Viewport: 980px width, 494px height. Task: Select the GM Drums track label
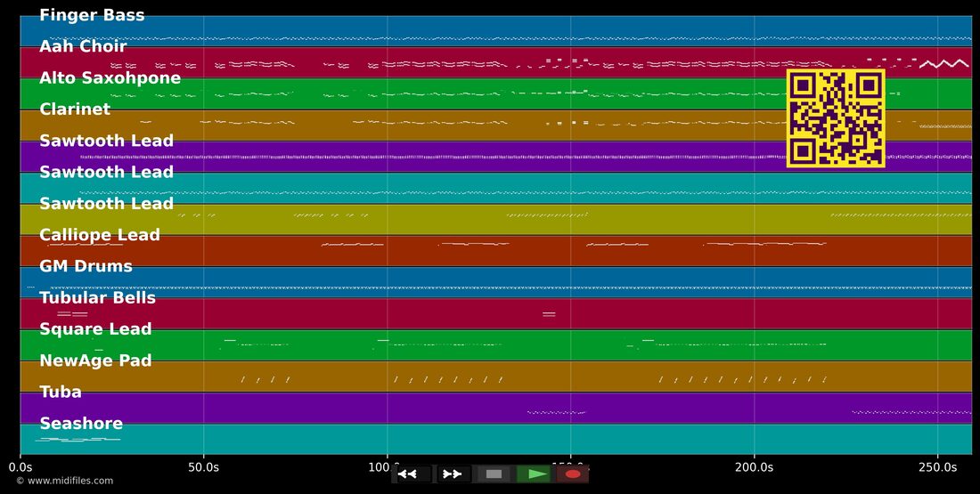point(86,266)
